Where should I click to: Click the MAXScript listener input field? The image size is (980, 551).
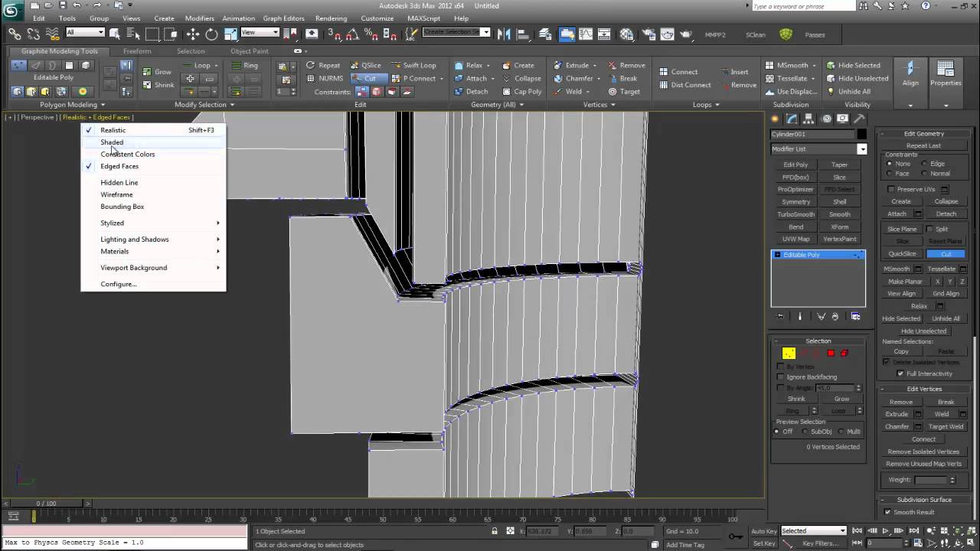[126, 543]
